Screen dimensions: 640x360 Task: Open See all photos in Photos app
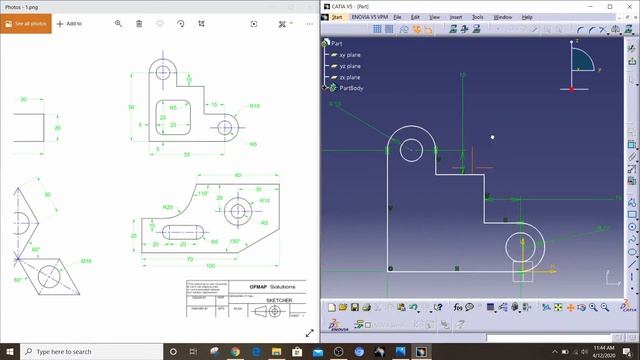[26, 24]
